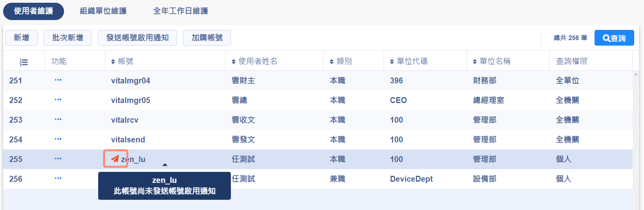The image size is (644, 210).
Task: Click the three dots for row 253
Action: [x=58, y=120]
